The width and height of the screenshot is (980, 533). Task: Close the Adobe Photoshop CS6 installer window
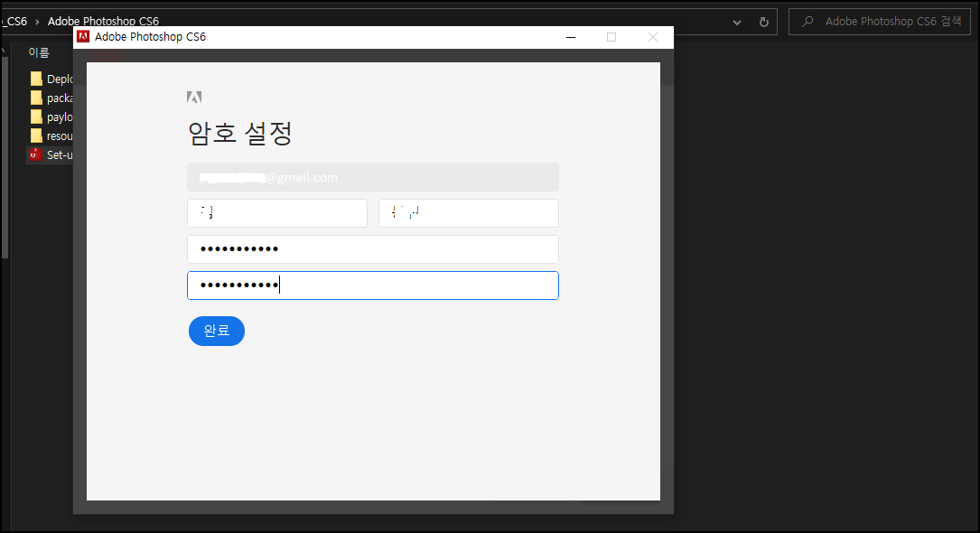(652, 38)
